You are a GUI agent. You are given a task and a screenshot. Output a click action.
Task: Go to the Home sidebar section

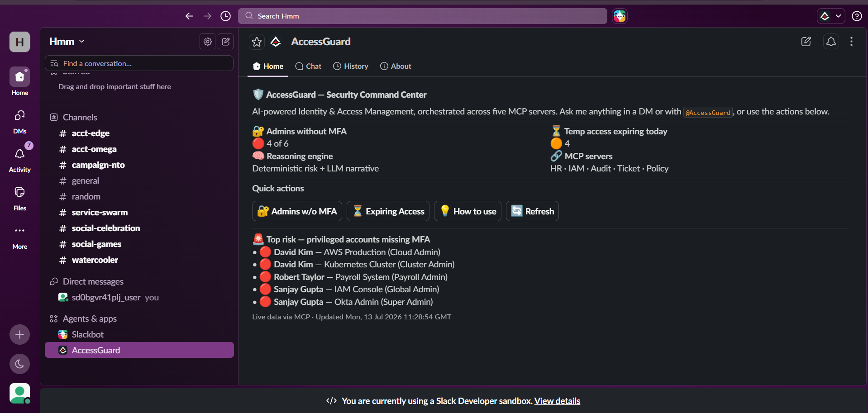(x=20, y=82)
